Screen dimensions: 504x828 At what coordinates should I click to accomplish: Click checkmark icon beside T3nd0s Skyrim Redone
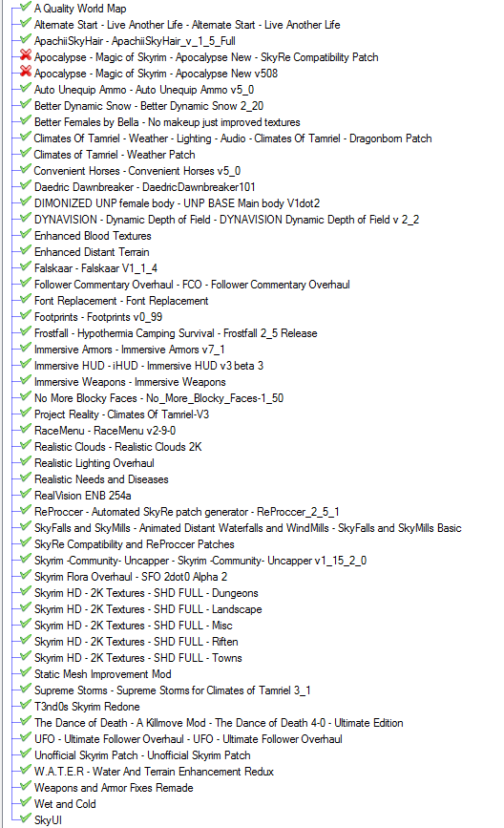[26, 705]
